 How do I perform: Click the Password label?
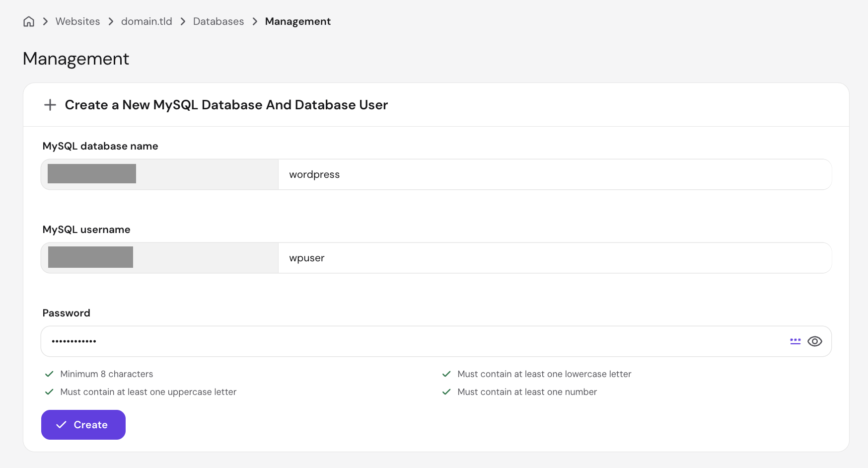[x=67, y=313]
